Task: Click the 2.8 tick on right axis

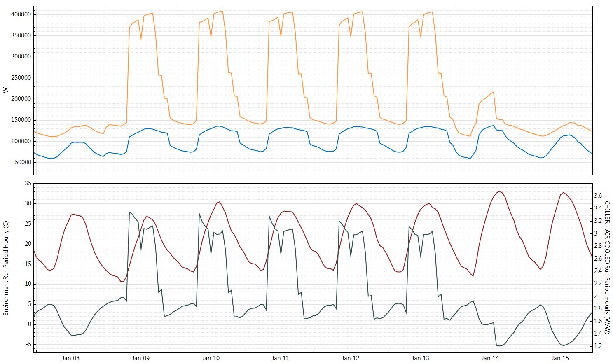Action: [x=598, y=246]
